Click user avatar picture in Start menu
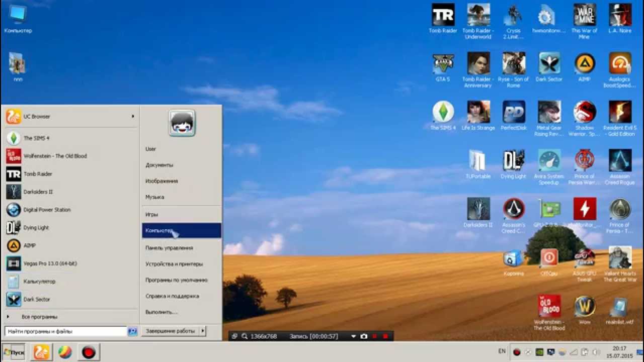Screen dimensions: 644x362 pyautogui.click(x=182, y=123)
